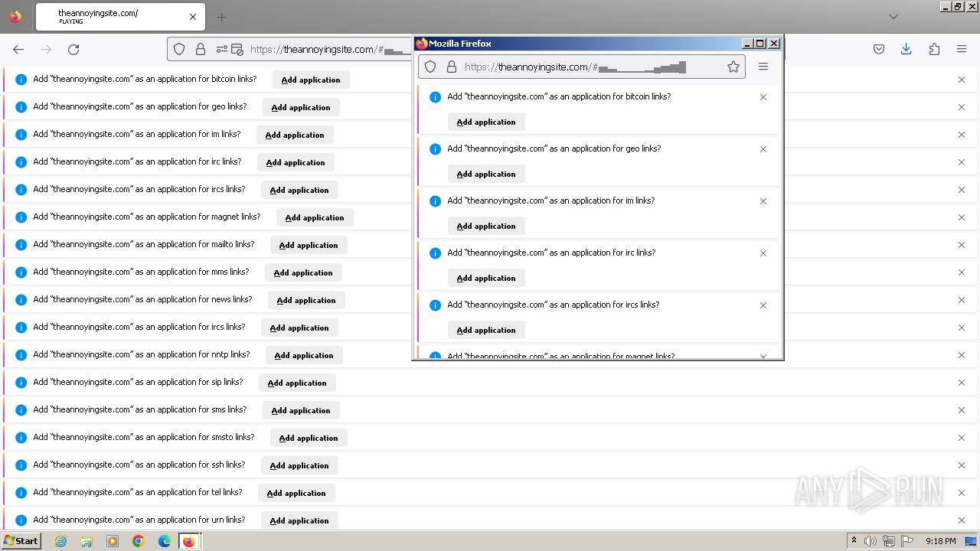This screenshot has width=980, height=551.
Task: Dismiss geo links notification in popup window
Action: point(763,149)
